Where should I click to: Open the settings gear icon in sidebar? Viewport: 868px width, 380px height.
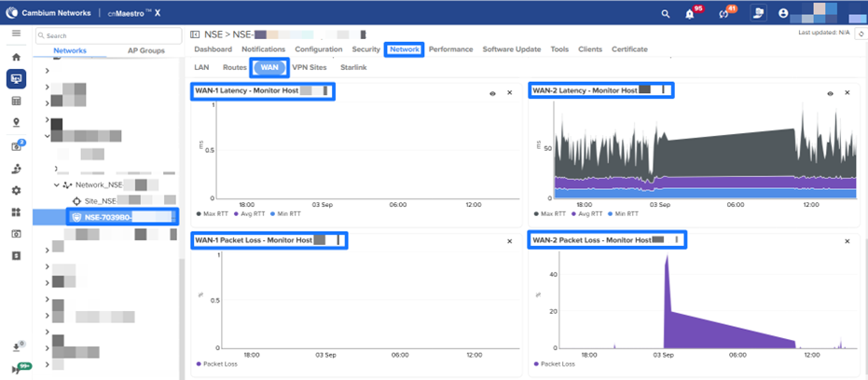16,190
